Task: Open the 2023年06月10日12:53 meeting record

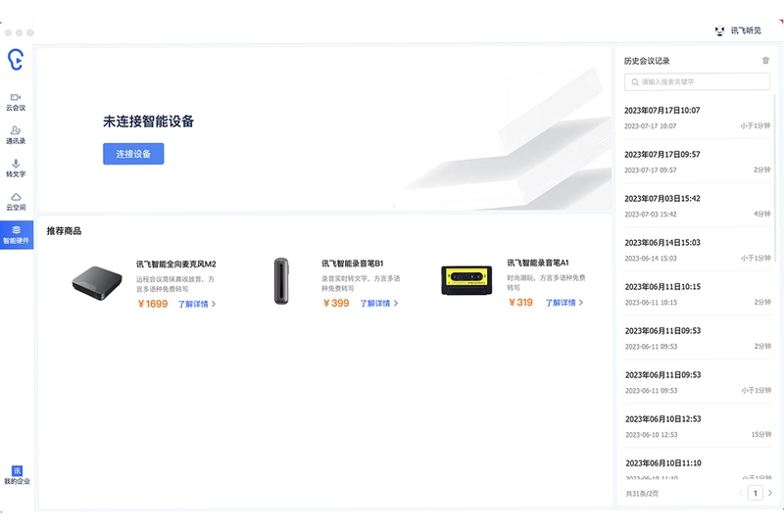Action: pos(697,426)
